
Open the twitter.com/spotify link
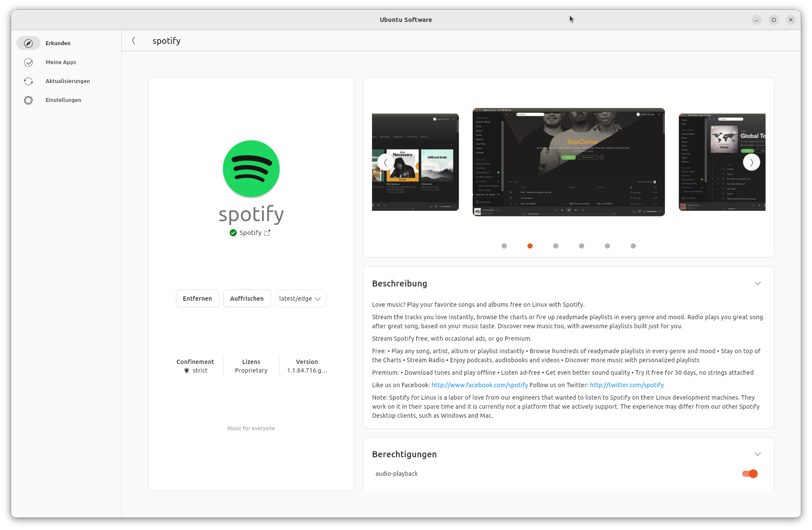click(627, 385)
